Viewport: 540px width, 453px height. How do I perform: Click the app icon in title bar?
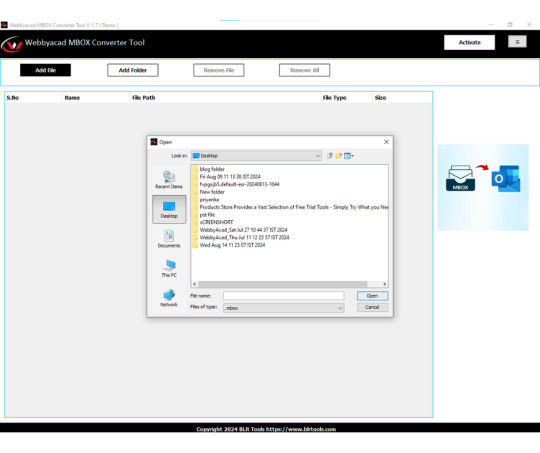pos(4,25)
